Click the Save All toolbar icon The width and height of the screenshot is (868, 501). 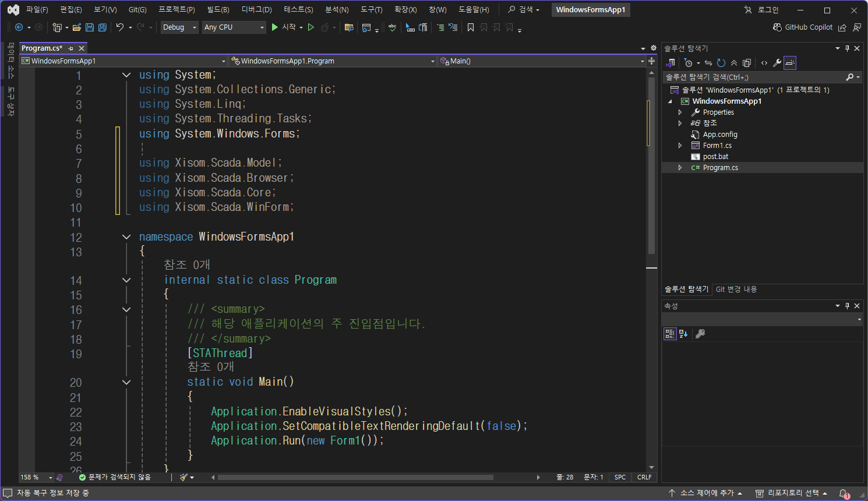103,27
